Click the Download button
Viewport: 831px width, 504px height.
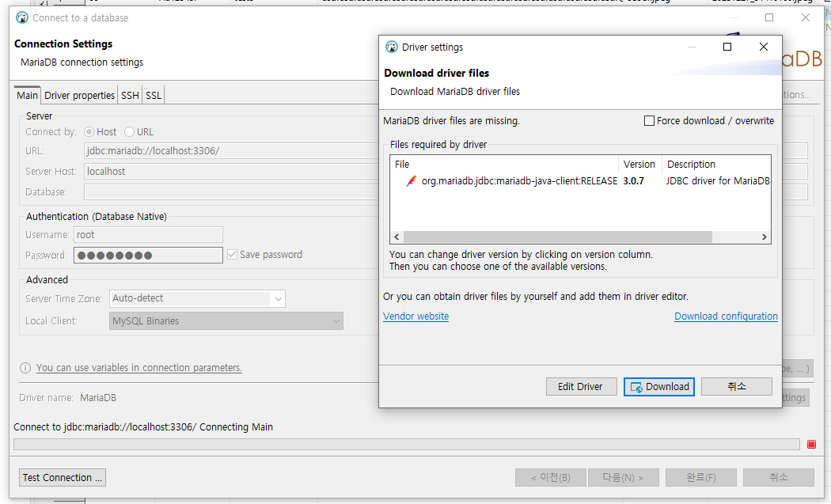(x=659, y=387)
